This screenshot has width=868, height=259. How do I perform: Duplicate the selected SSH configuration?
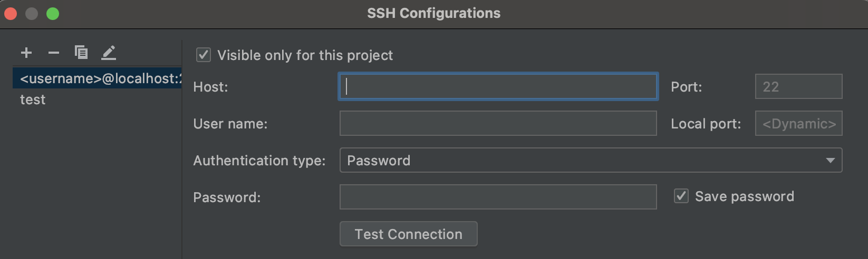point(81,53)
